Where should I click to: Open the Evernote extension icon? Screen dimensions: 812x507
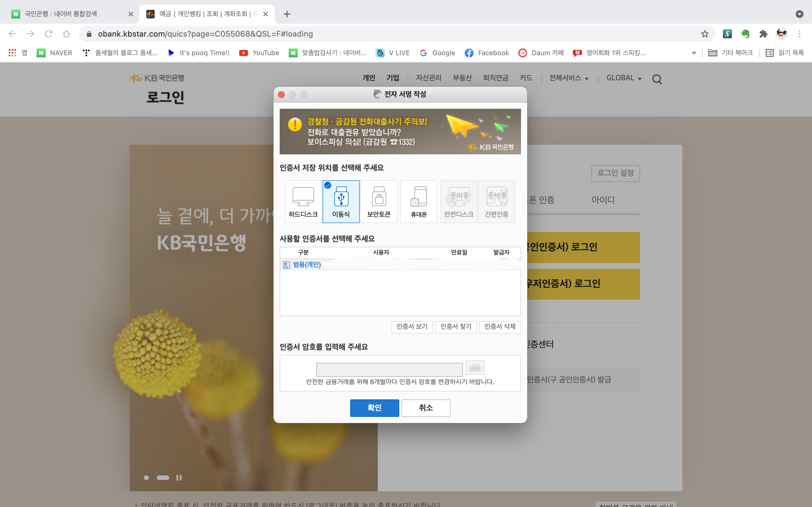(x=745, y=34)
